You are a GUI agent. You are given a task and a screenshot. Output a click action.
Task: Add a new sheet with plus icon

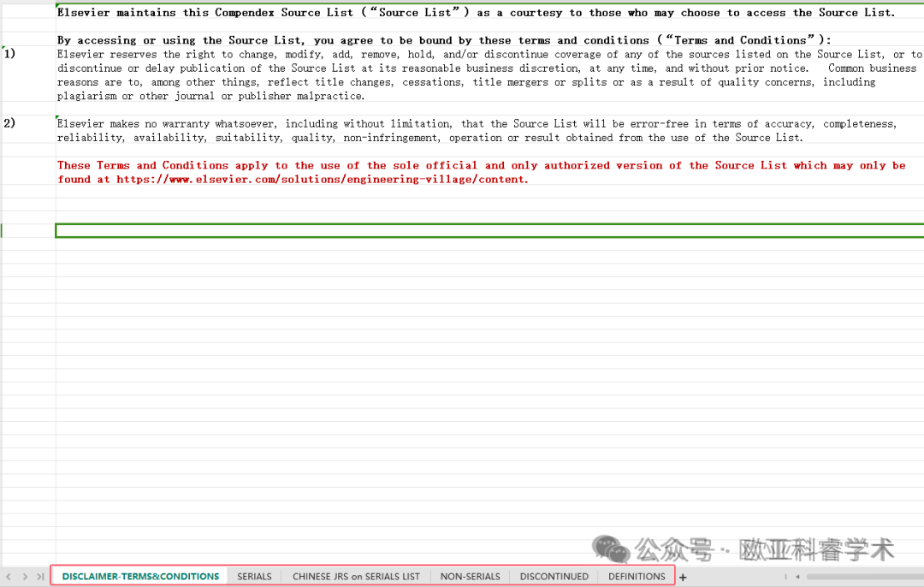[683, 578]
